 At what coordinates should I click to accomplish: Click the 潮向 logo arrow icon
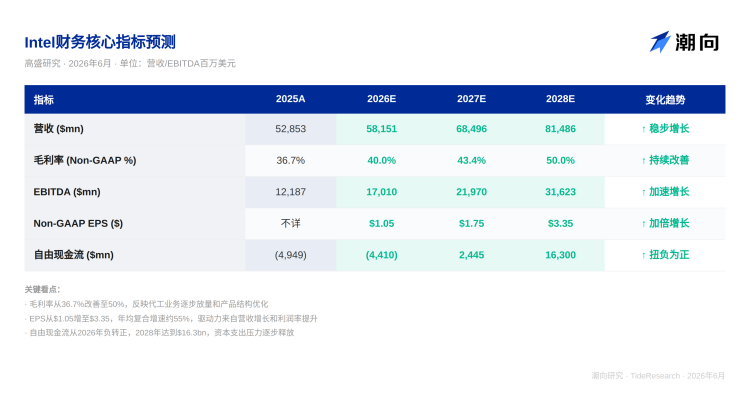click(660, 42)
